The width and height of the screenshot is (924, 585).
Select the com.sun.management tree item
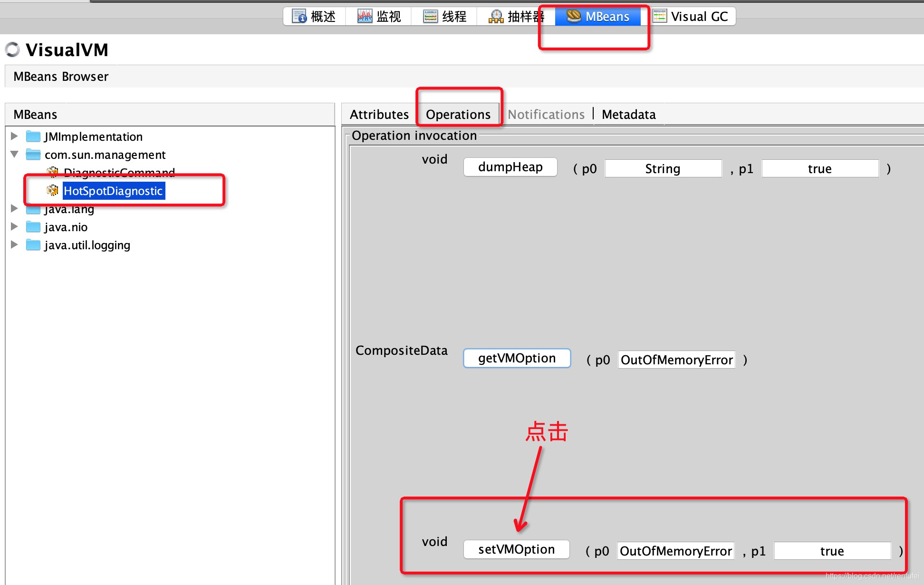coord(105,155)
